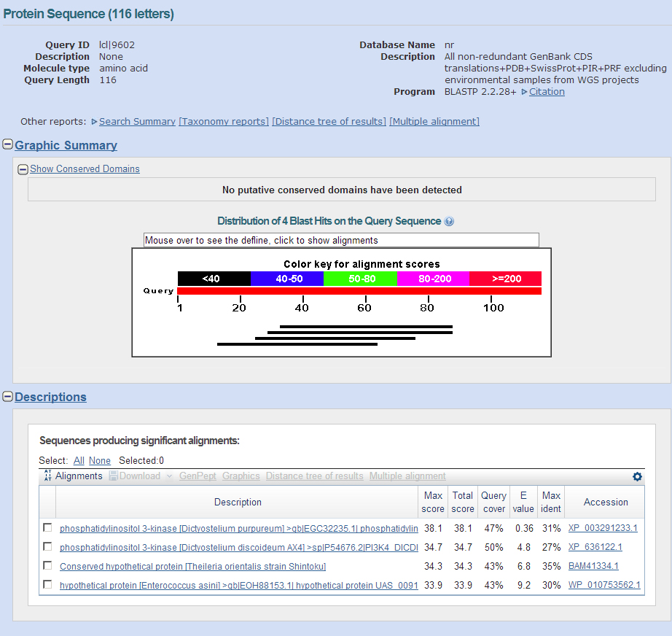
Task: Open the Search Summary report link
Action: [137, 122]
